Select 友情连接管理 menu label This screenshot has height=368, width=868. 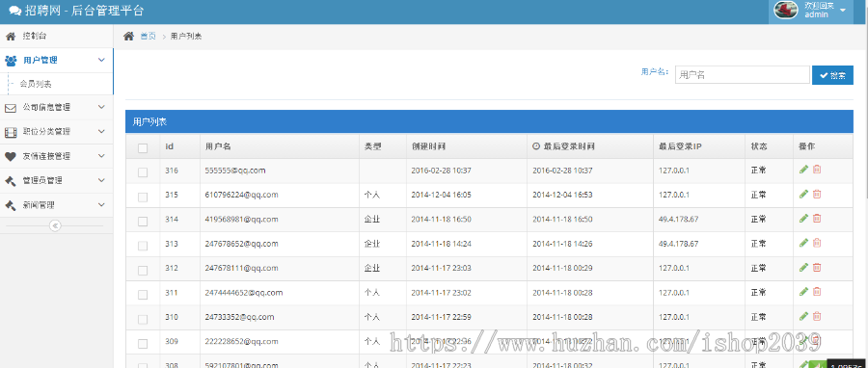click(46, 156)
